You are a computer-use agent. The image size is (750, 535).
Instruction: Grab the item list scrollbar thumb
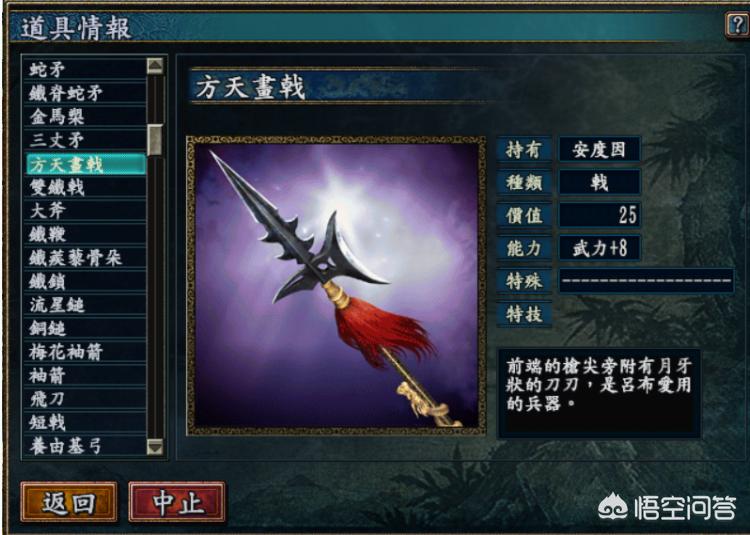155,140
